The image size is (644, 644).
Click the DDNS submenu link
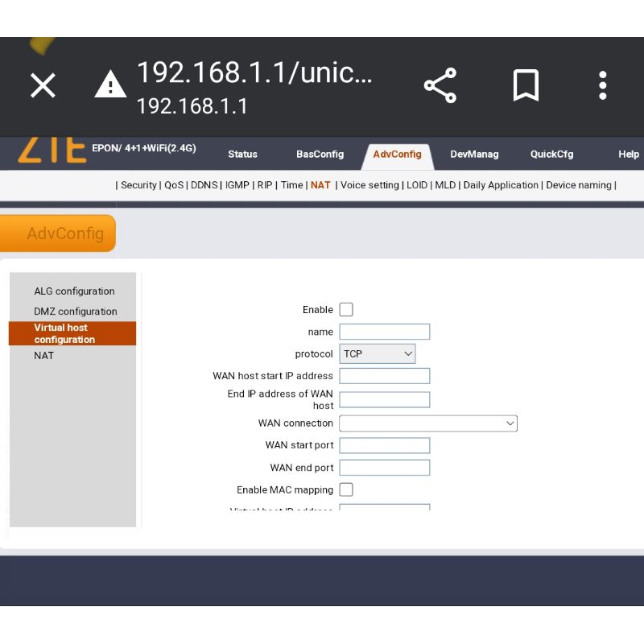pos(204,185)
